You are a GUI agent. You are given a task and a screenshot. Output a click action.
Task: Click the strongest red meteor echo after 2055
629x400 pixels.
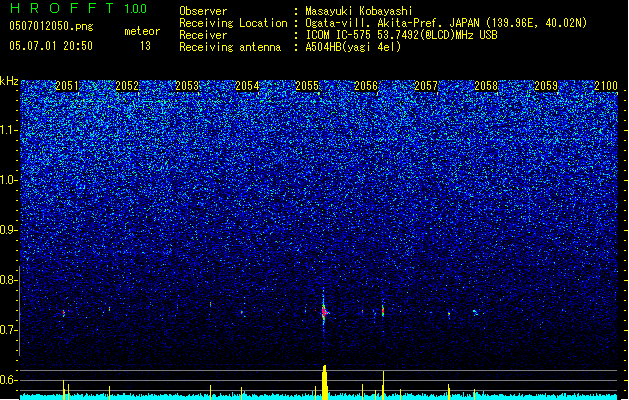pyautogui.click(x=324, y=312)
